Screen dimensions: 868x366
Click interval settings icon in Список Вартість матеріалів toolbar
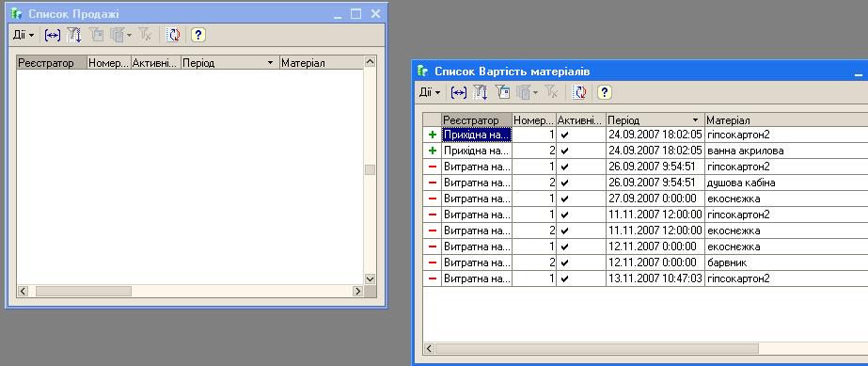coord(458,92)
